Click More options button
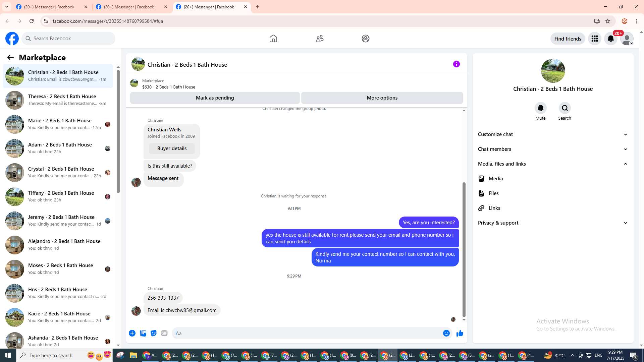Viewport: 644px width, 362px height. [x=382, y=98]
